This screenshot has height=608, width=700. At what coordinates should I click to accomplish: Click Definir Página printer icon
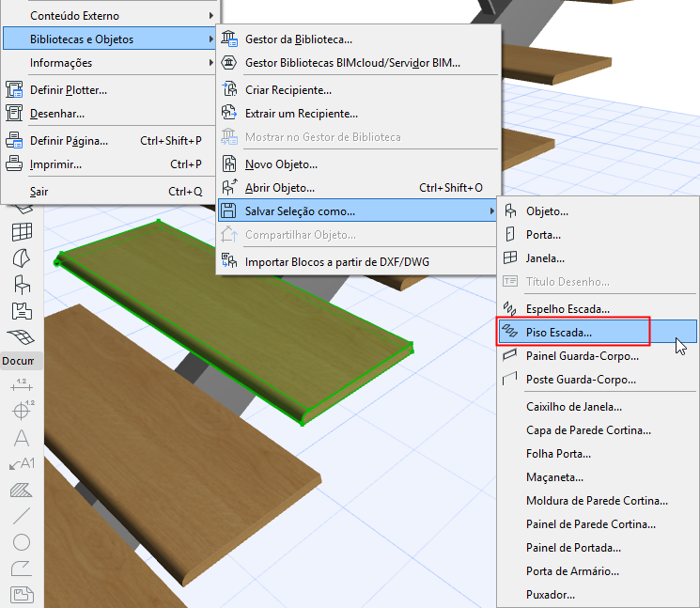pos(14,140)
